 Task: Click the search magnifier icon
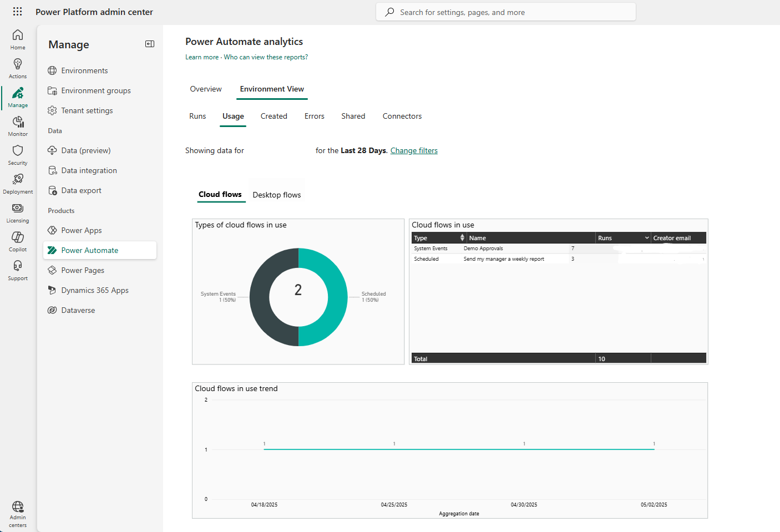click(390, 12)
